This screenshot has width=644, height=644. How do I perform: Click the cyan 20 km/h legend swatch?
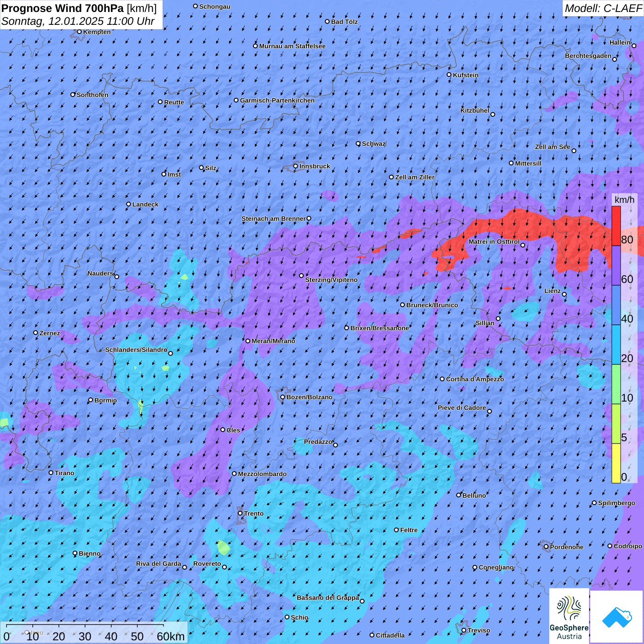[616, 345]
